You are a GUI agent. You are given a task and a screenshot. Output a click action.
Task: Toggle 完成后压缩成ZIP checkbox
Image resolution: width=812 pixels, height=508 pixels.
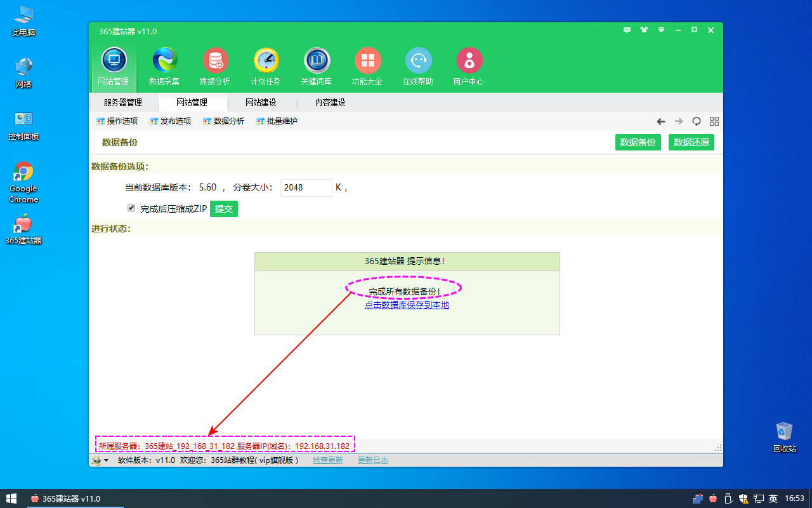pos(131,208)
